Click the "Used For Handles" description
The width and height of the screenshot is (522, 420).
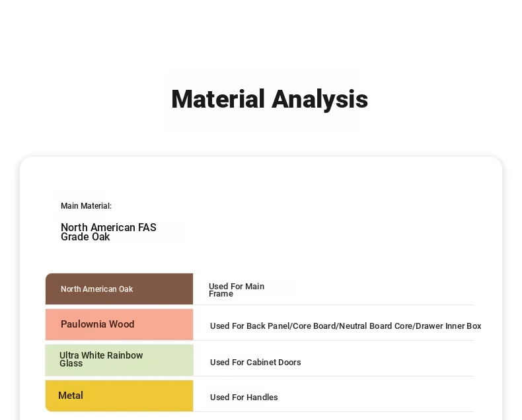point(244,398)
